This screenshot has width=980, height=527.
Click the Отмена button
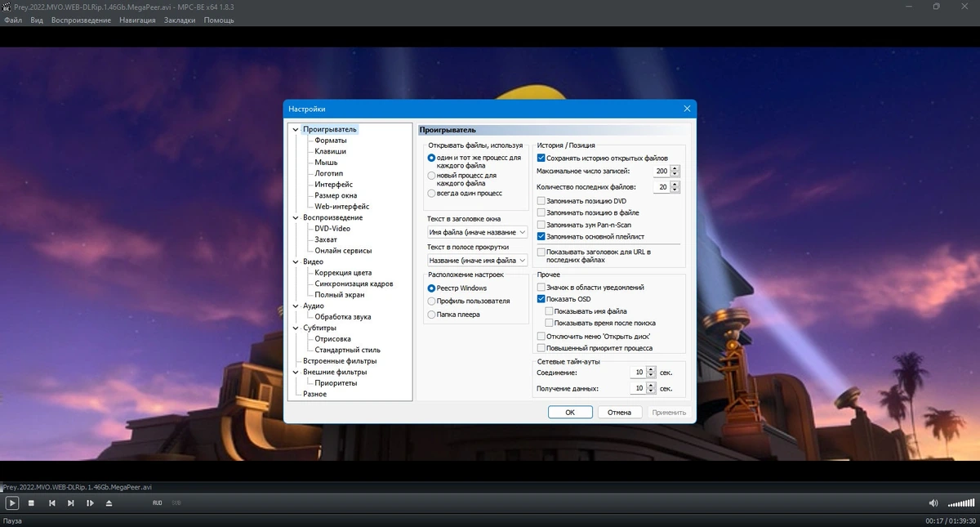pos(619,413)
